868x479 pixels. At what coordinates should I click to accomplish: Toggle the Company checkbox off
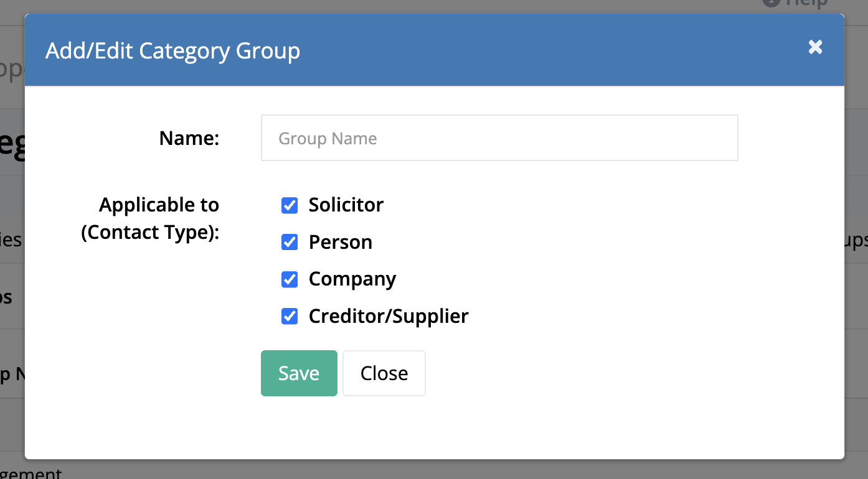[x=290, y=279]
